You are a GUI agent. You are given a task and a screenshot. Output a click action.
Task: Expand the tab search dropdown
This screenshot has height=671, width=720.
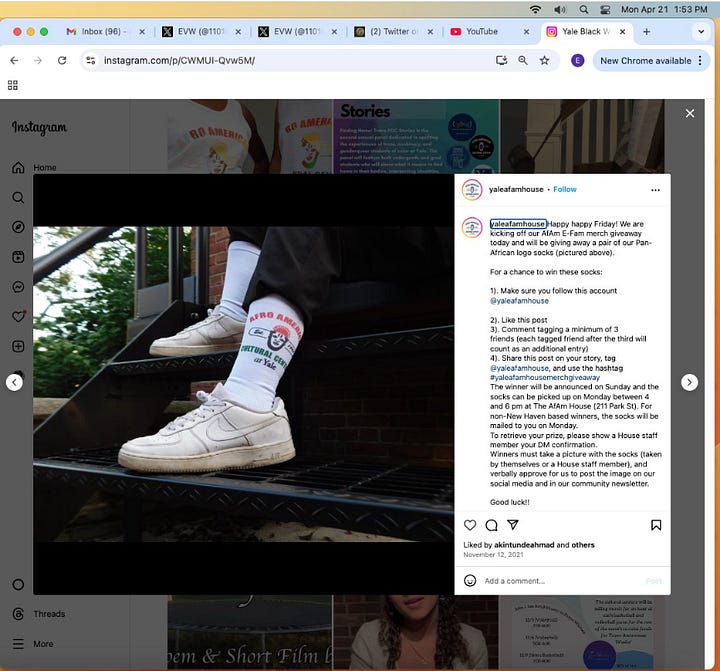pos(701,32)
